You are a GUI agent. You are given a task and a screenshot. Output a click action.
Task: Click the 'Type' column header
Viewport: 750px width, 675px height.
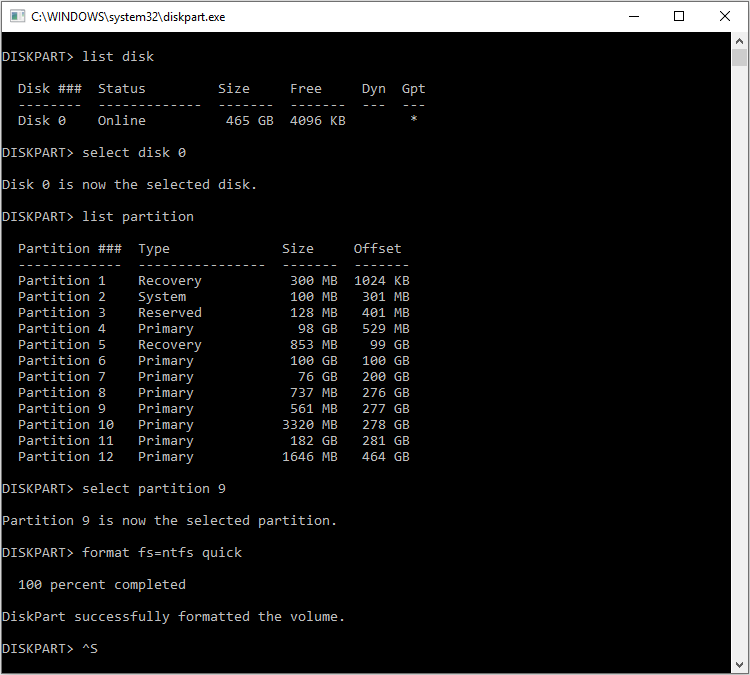tap(154, 249)
